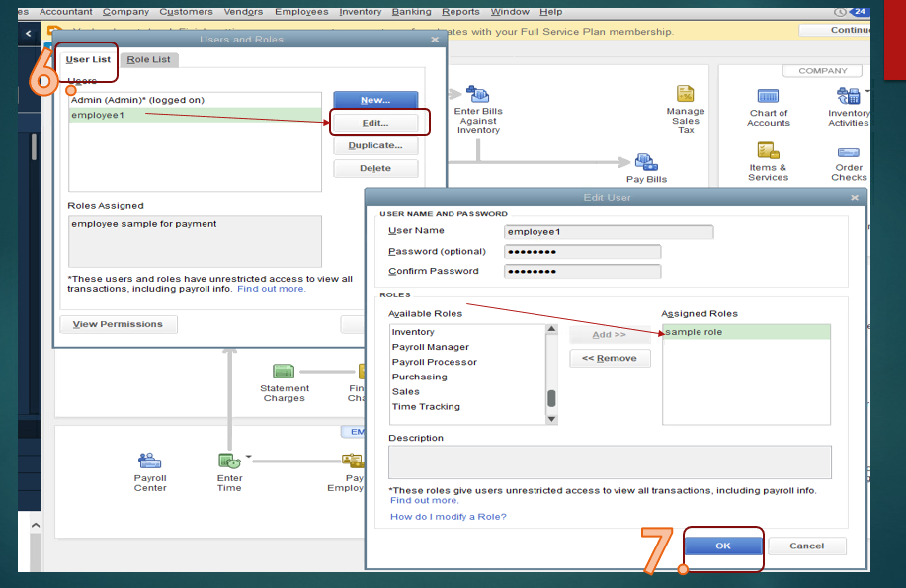Open the Help menu
The height and width of the screenshot is (588, 906).
[x=550, y=12]
